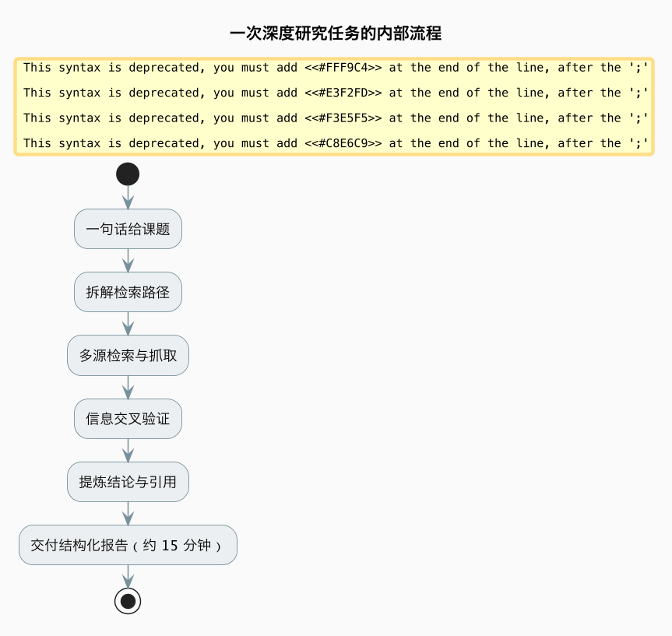Click the warning line mentioning #E3F2FD

click(x=336, y=93)
